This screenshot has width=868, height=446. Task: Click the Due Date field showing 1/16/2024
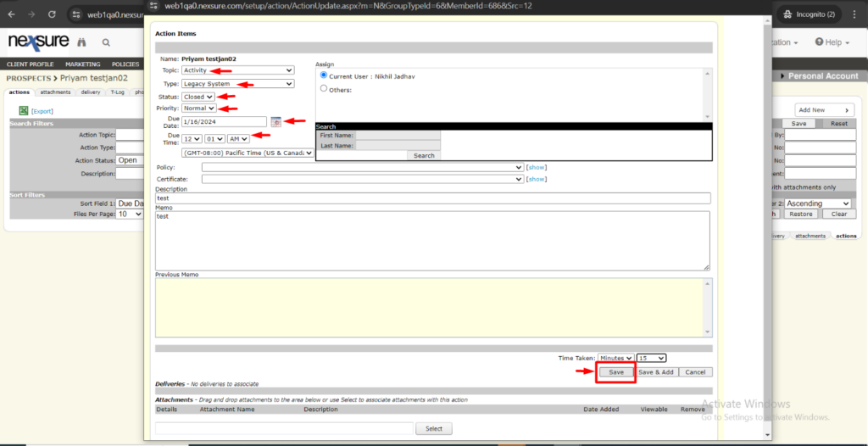(x=224, y=122)
